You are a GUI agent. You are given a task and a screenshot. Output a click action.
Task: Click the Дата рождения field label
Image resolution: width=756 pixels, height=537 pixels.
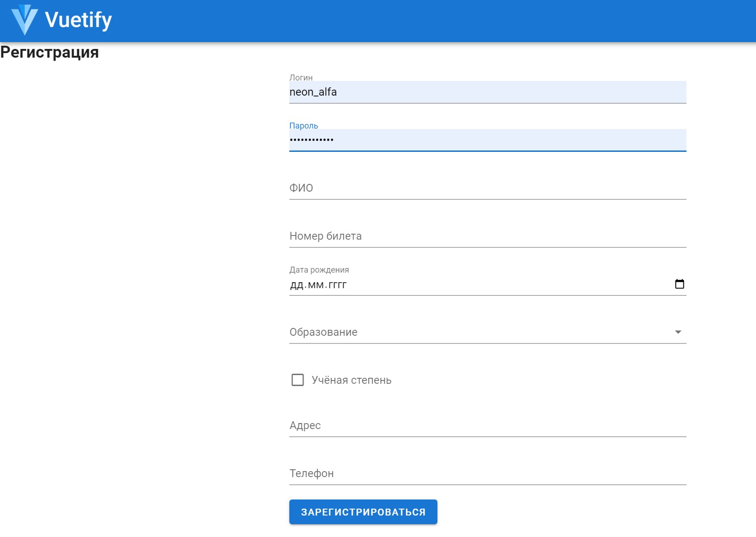point(319,270)
